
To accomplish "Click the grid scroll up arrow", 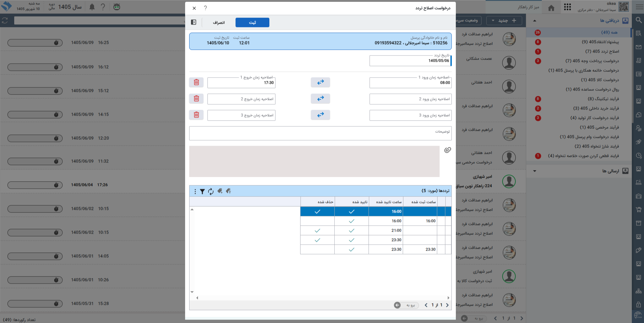I will (192, 209).
